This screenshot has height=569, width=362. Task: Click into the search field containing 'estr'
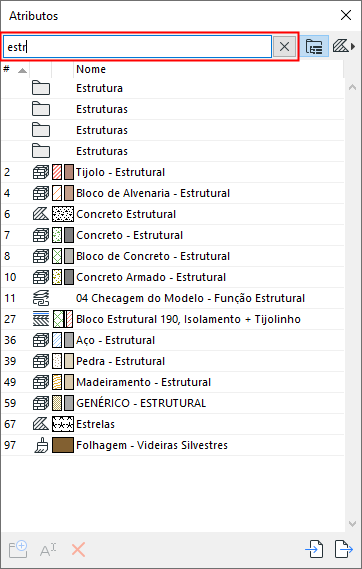137,46
